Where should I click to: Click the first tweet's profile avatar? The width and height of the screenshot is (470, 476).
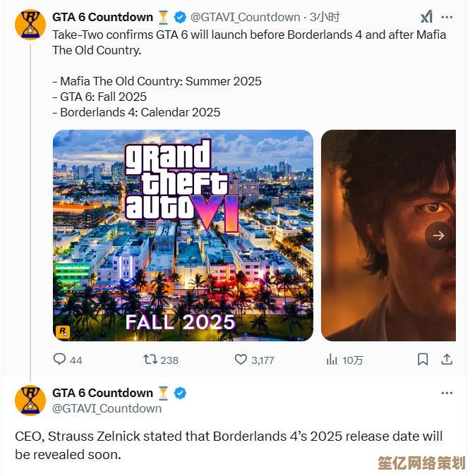[30, 25]
